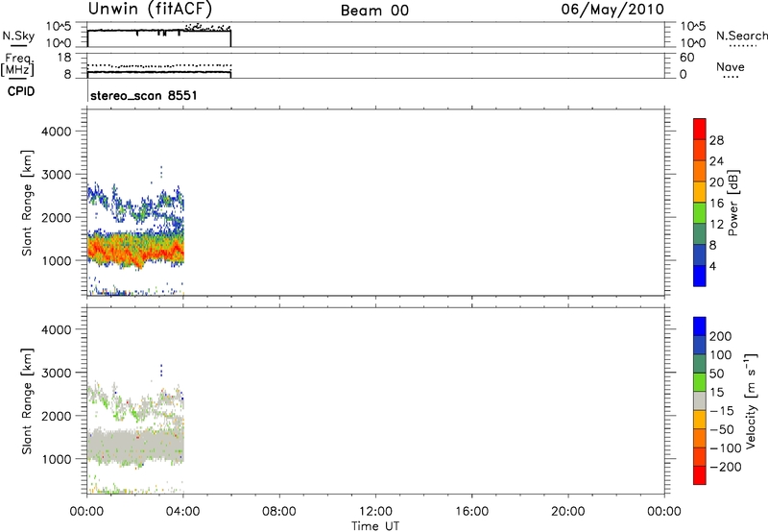Screen dimensions: 768x532
Task: Click the '-200' tick on the velocity colorbar
Action: pyautogui.click(x=725, y=467)
